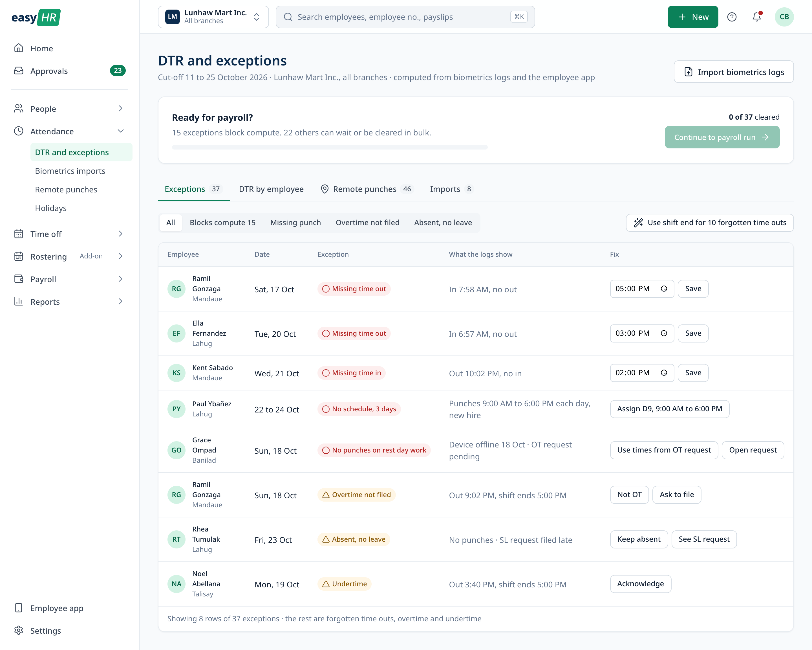
Task: Use shift end for 10 forgotten time outs
Action: click(x=710, y=223)
